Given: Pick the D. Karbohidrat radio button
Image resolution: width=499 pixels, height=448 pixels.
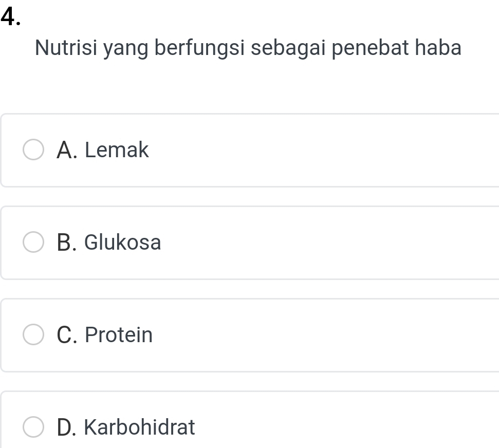Looking at the screenshot, I should coord(34,427).
